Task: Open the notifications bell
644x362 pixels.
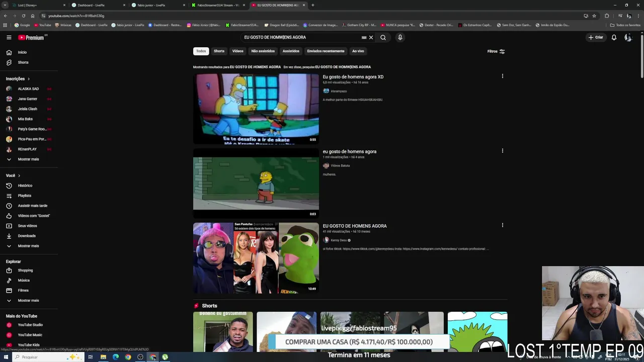Action: pos(614,37)
